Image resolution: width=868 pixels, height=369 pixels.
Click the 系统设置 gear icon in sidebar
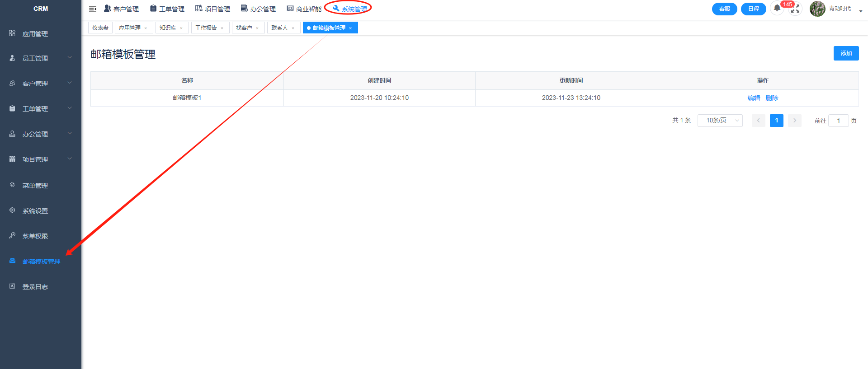click(x=12, y=210)
